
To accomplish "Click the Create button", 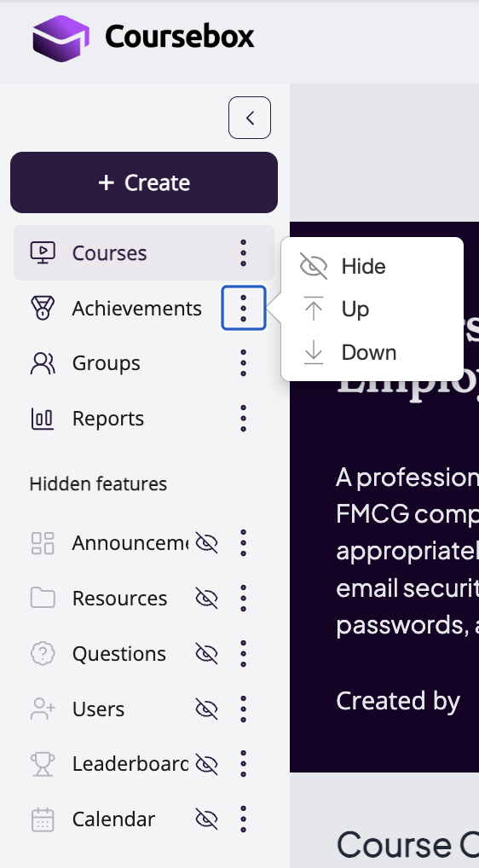I will click(x=144, y=182).
